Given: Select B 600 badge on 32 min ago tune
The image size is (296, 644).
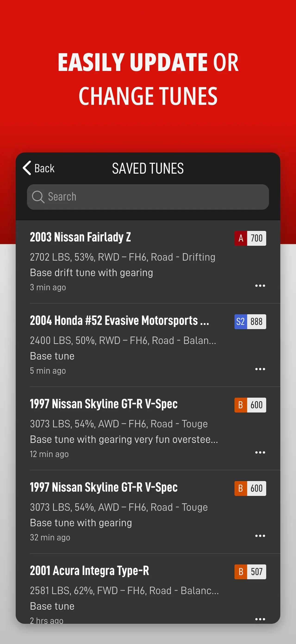Looking at the screenshot, I should 250,488.
